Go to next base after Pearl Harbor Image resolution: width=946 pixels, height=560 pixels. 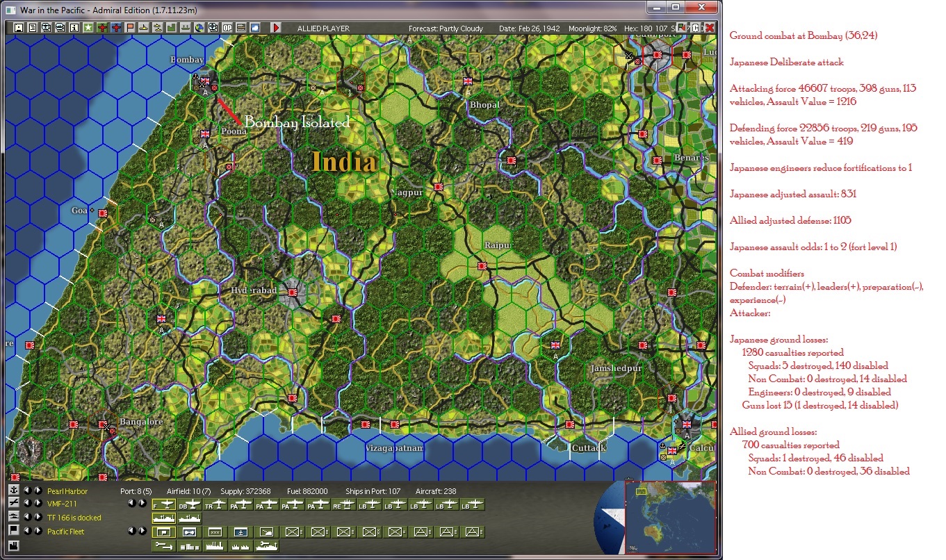(x=38, y=491)
